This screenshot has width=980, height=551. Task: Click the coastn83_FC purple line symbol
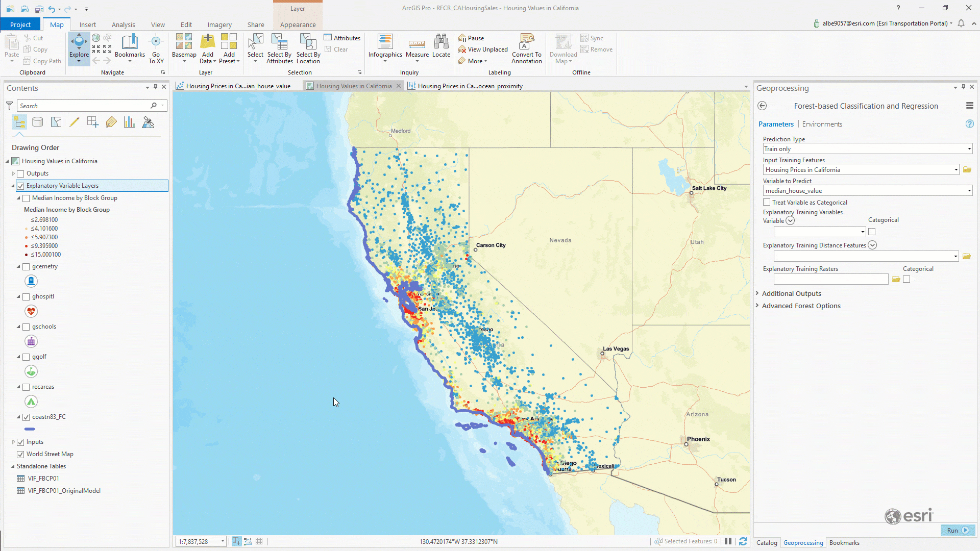click(30, 429)
